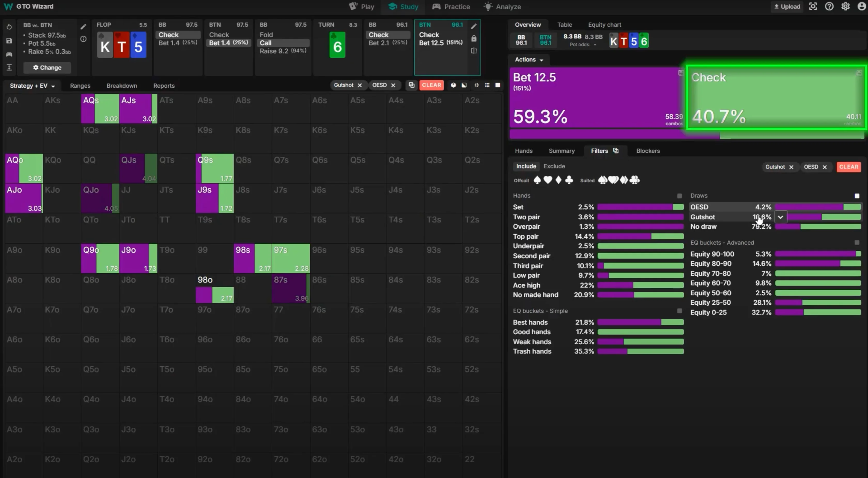The image size is (868, 478).
Task: Click the Change spot settings button
Action: pos(47,67)
